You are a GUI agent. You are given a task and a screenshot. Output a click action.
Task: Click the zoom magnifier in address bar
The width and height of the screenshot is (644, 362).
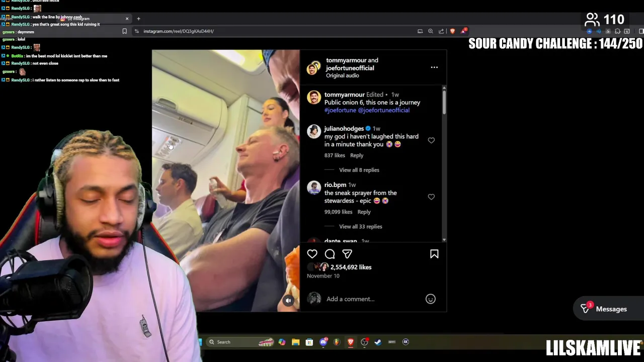click(x=431, y=31)
